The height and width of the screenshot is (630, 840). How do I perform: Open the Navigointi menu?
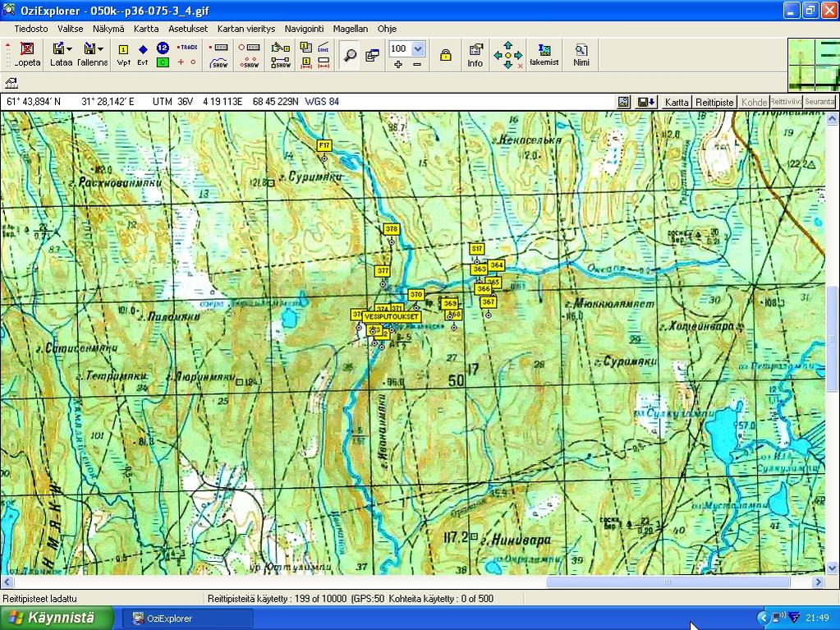pos(305,29)
